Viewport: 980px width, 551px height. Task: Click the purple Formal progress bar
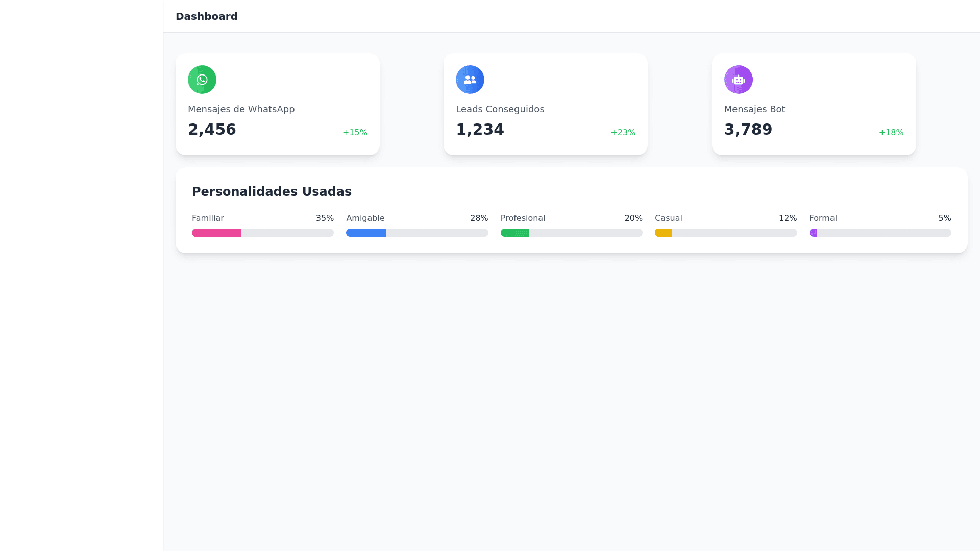813,233
